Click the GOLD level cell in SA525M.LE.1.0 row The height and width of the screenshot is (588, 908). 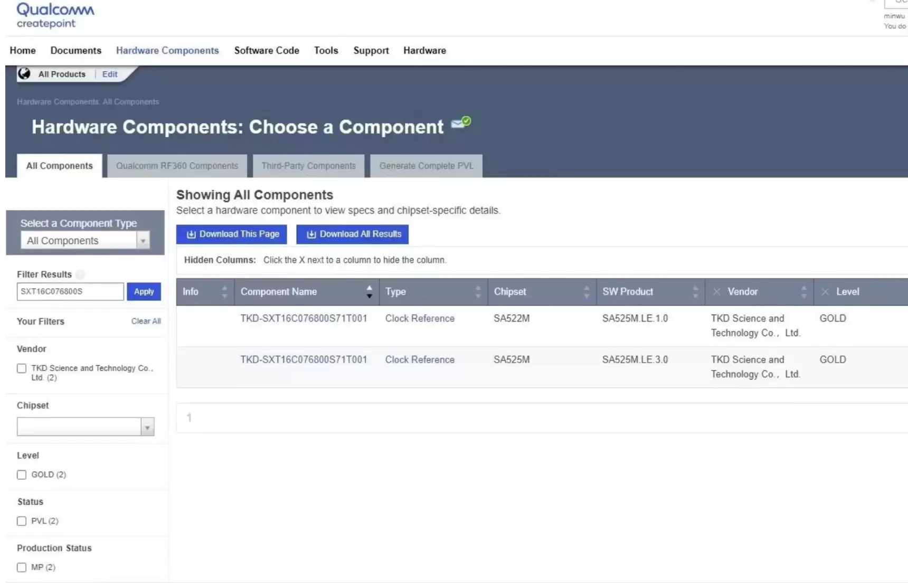click(x=833, y=318)
